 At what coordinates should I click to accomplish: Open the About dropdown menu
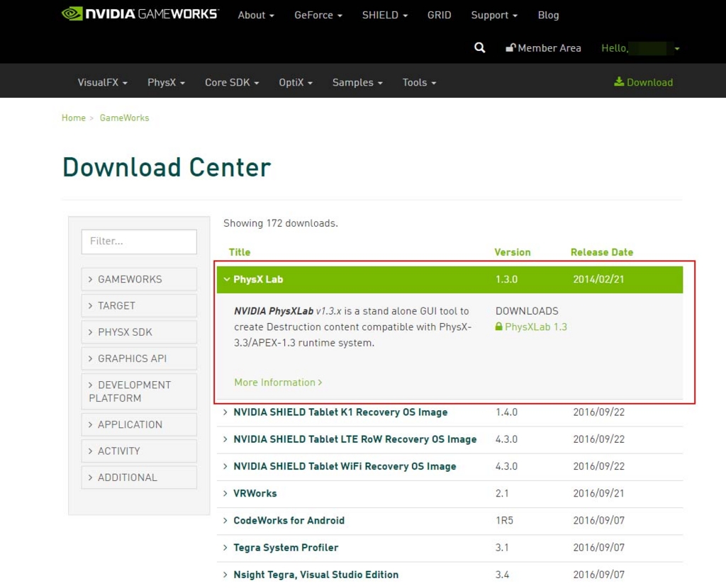coord(256,16)
